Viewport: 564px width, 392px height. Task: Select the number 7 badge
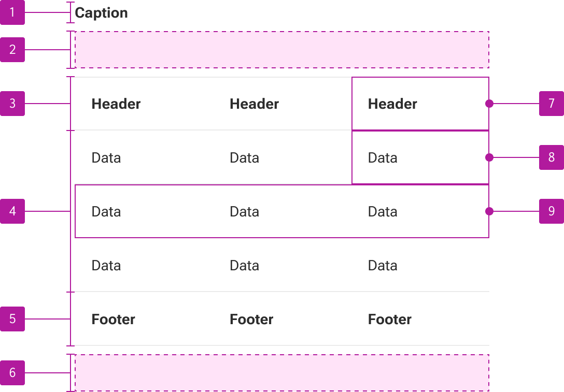(552, 104)
